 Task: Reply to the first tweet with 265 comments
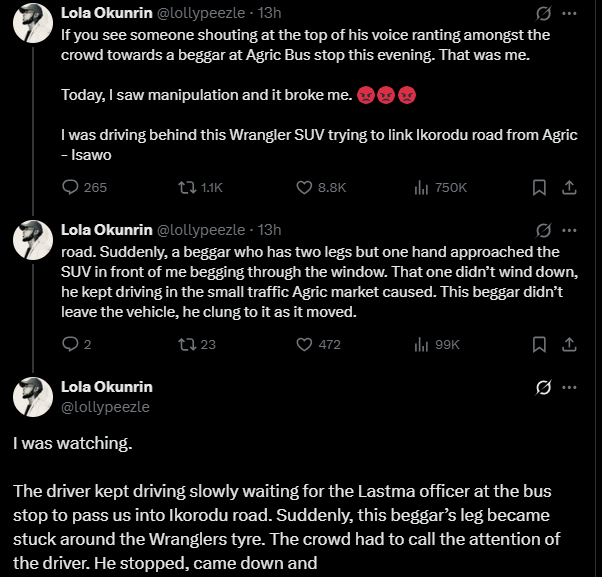(x=84, y=187)
